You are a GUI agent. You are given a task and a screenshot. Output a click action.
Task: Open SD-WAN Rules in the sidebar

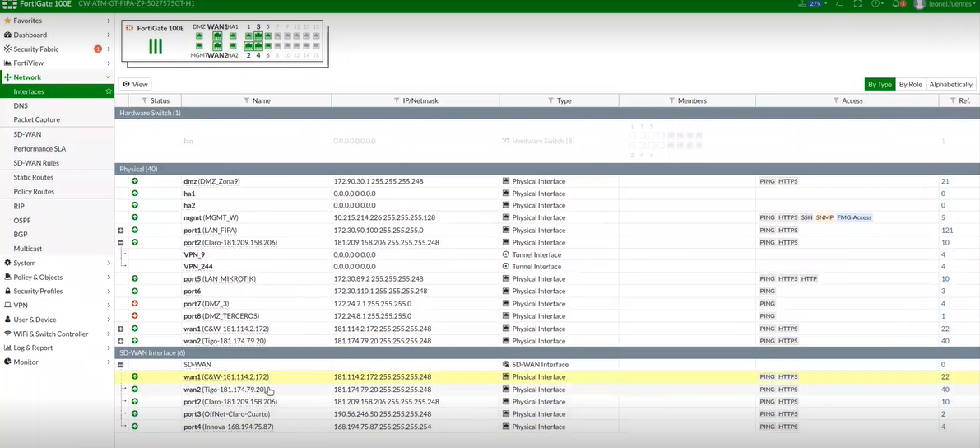[x=36, y=163]
